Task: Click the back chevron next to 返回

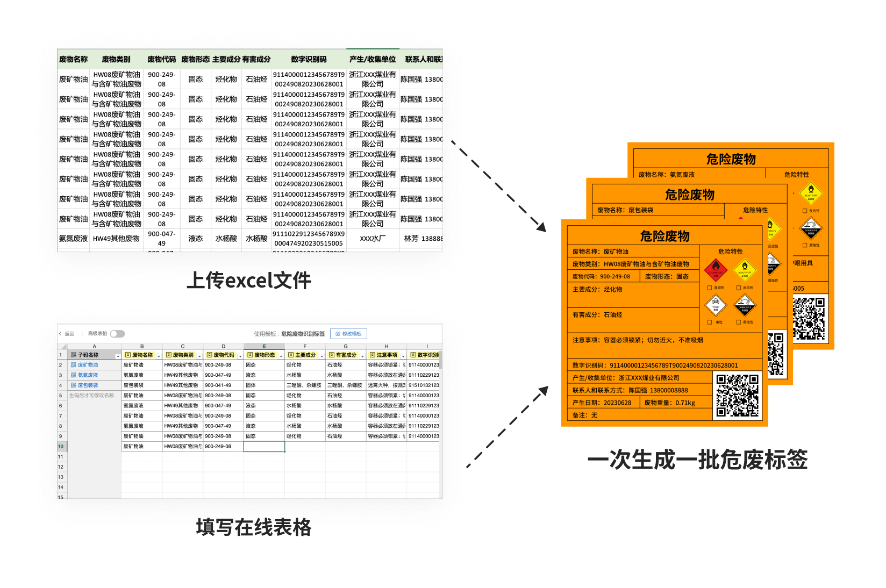Action: [x=60, y=334]
